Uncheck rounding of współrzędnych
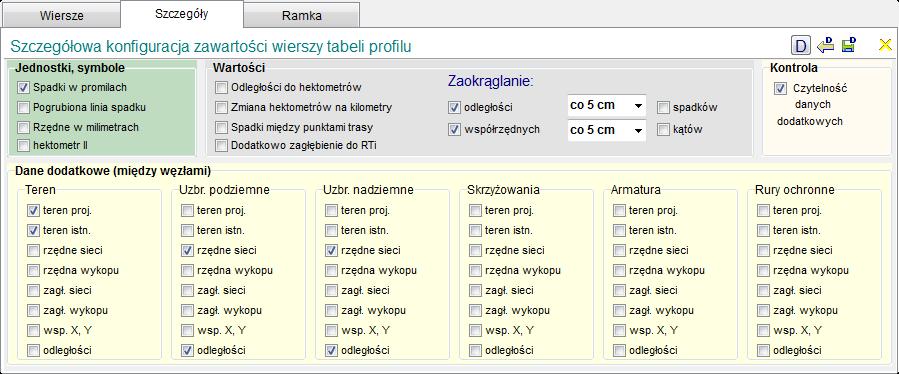 tap(455, 130)
